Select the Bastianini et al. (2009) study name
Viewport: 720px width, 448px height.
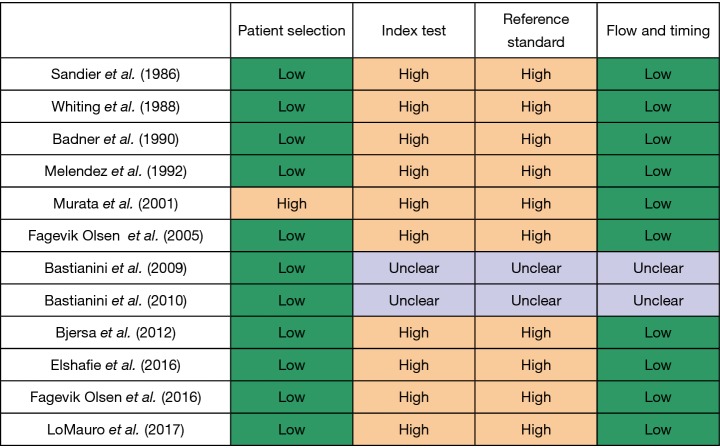point(116,268)
